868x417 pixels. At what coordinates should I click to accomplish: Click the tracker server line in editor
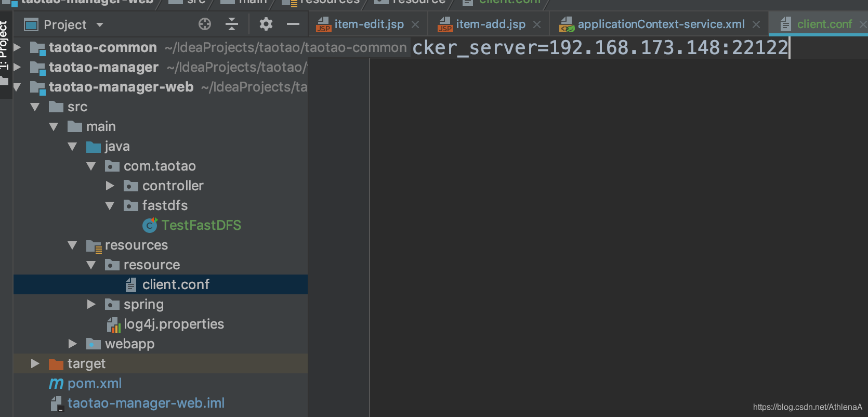point(601,48)
